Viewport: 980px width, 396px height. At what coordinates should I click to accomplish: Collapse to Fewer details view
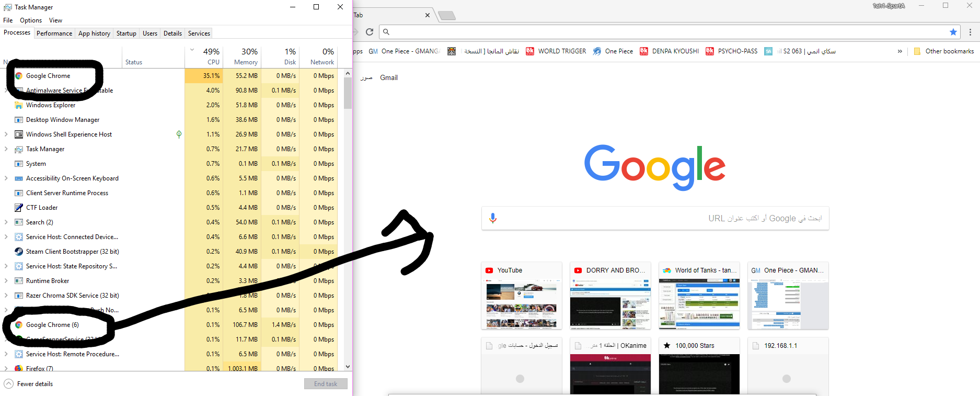(x=29, y=384)
